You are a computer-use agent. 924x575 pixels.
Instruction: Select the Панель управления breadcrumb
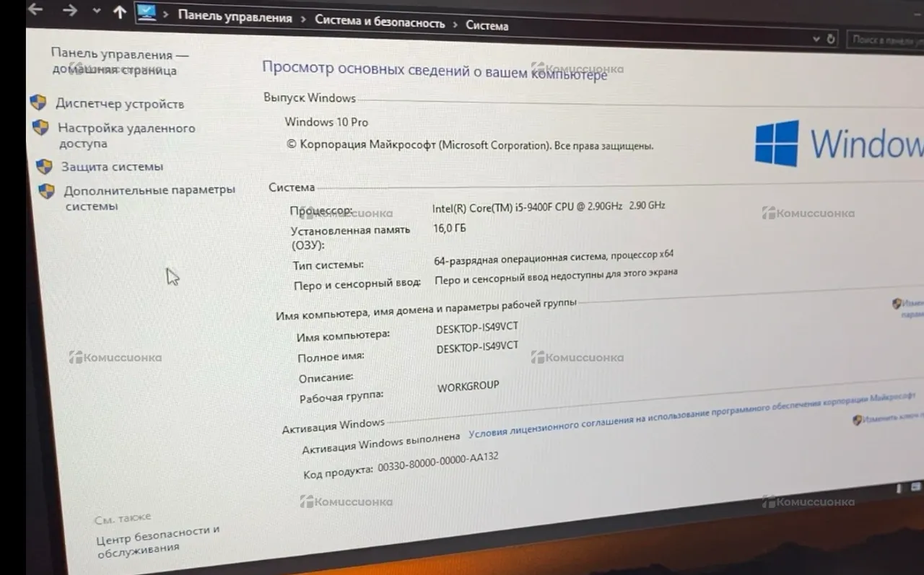[235, 17]
